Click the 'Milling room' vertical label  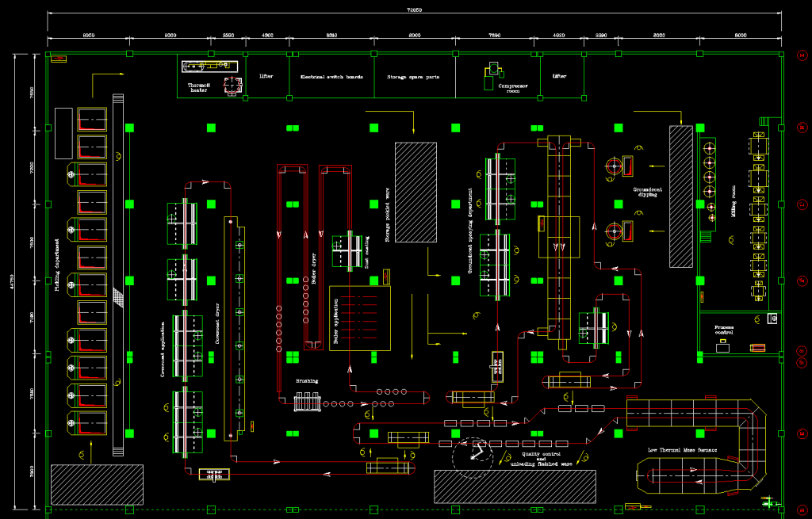click(733, 203)
